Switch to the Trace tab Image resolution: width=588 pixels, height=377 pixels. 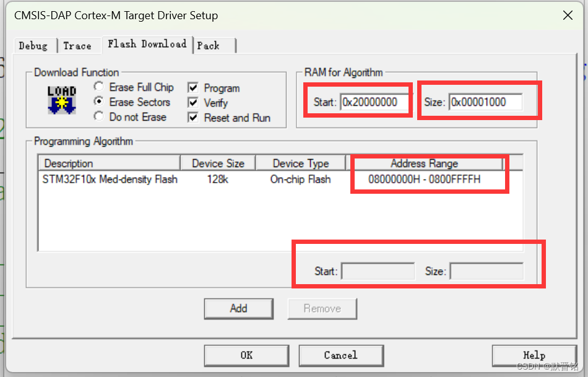79,45
